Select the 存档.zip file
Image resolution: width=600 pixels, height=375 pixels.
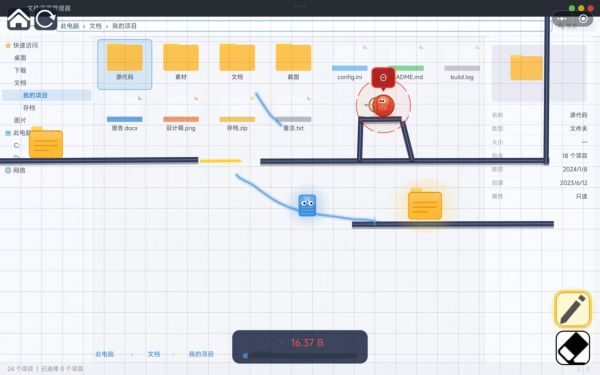tap(237, 114)
